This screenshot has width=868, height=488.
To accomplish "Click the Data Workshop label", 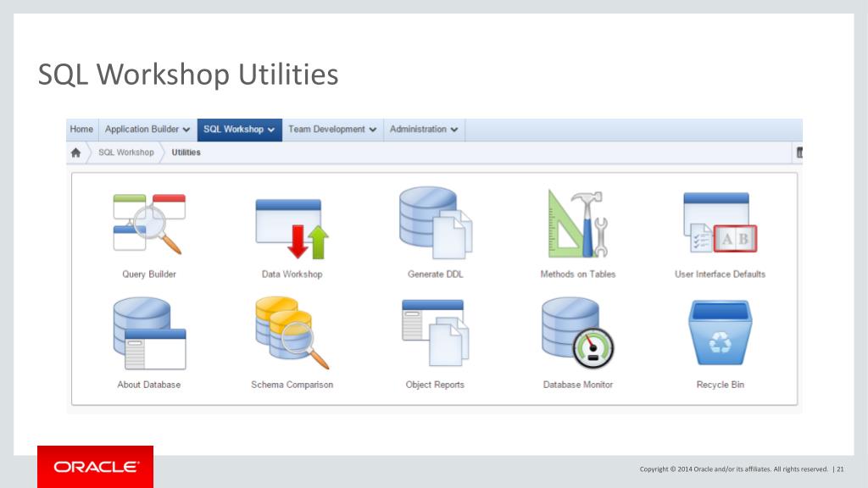I will (x=292, y=274).
